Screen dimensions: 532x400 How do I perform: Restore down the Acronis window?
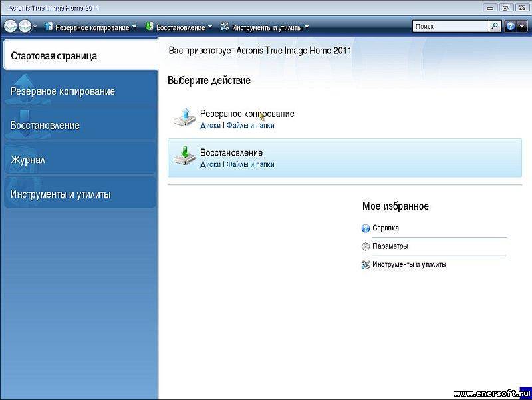506,7
